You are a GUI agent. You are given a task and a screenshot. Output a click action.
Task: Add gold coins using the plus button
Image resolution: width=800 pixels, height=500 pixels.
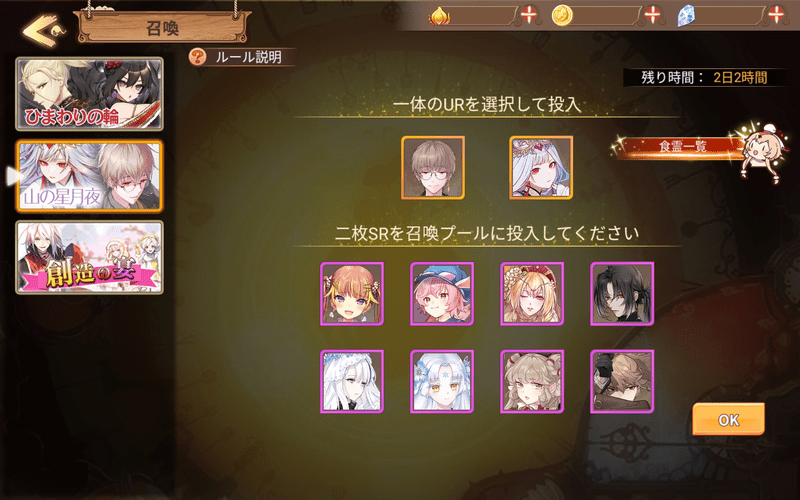click(653, 15)
